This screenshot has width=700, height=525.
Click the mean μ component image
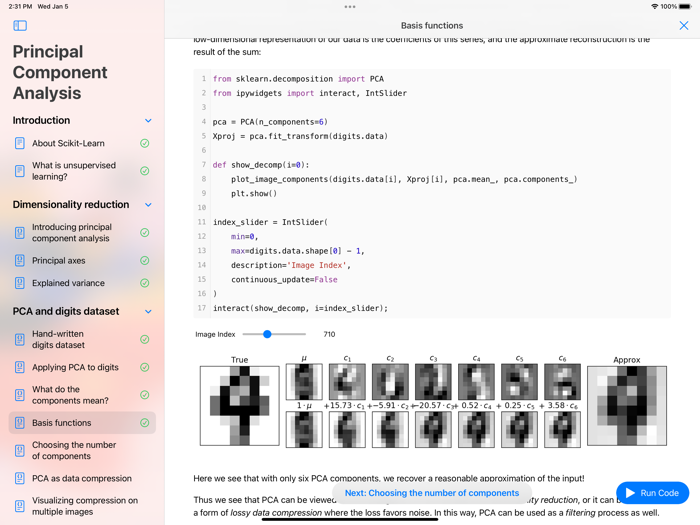(x=304, y=382)
